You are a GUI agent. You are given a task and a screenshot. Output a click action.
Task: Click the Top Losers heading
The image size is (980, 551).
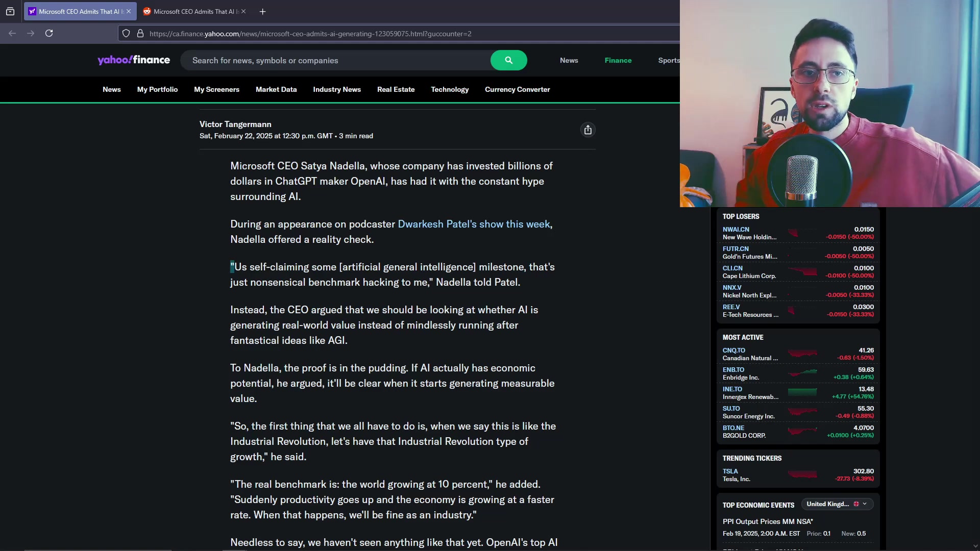(741, 216)
